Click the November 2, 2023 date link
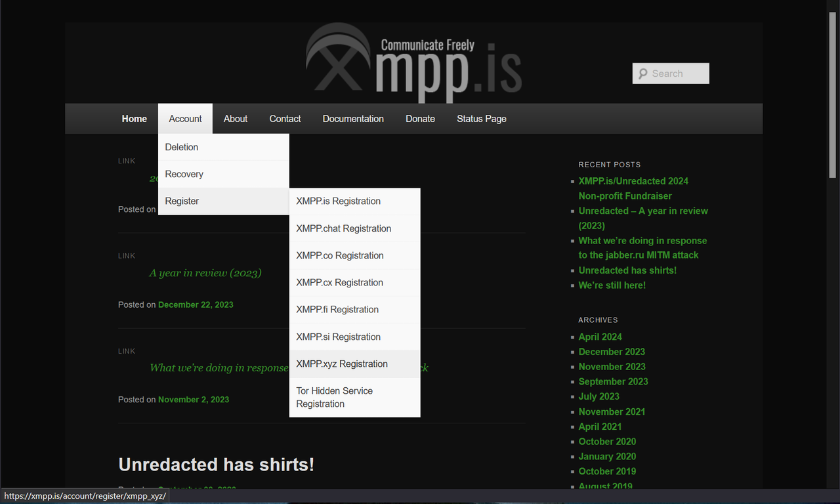This screenshot has height=504, width=840. pos(194,400)
